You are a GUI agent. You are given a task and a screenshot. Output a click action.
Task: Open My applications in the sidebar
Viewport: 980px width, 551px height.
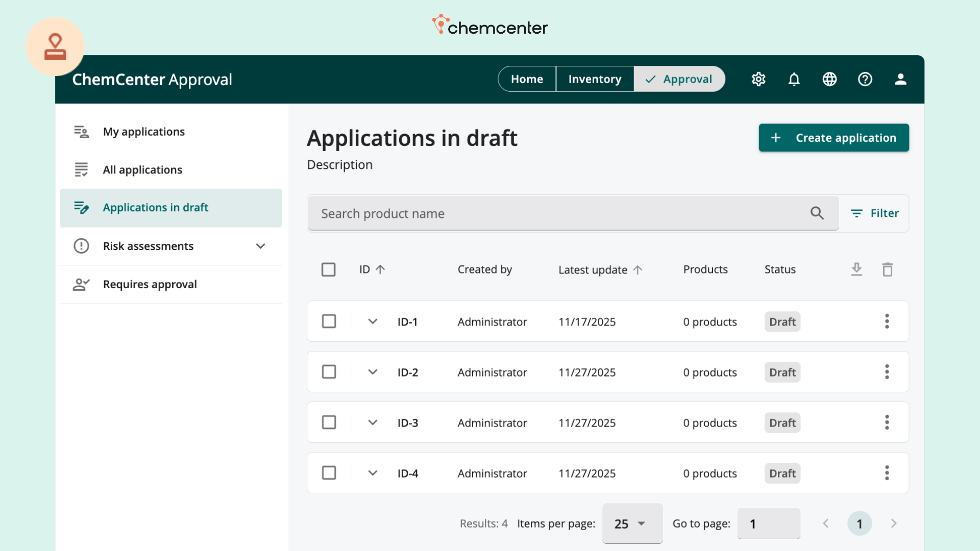pyautogui.click(x=144, y=132)
